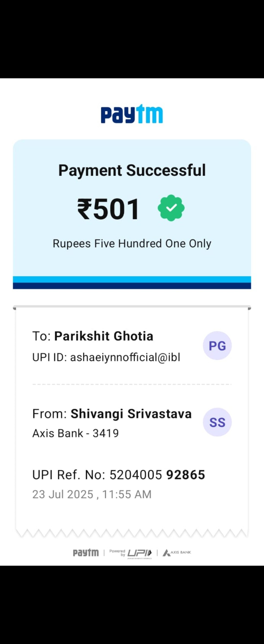
Task: Tap the SS sender avatar
Action: pyautogui.click(x=217, y=422)
